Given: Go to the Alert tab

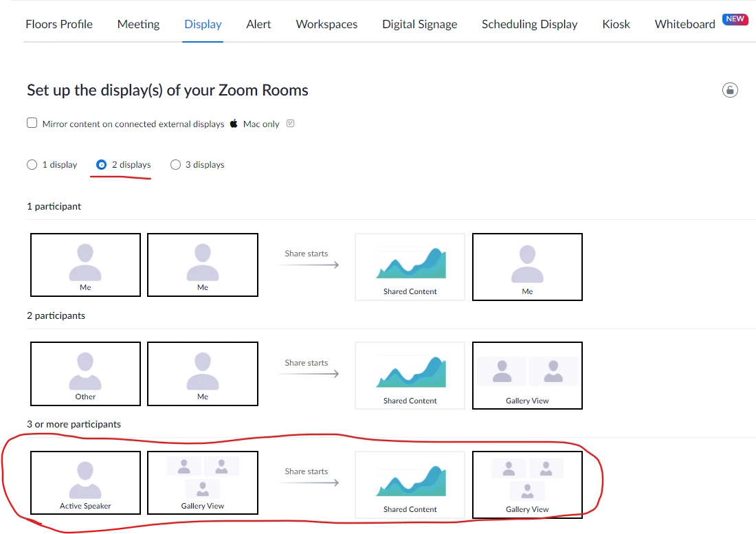Looking at the screenshot, I should pos(258,24).
